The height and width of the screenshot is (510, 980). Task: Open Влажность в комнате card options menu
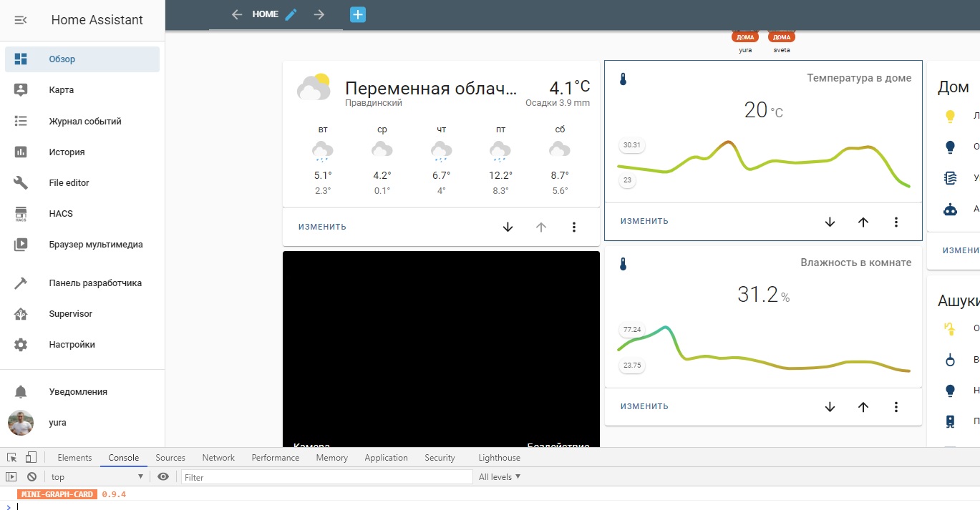[896, 406]
